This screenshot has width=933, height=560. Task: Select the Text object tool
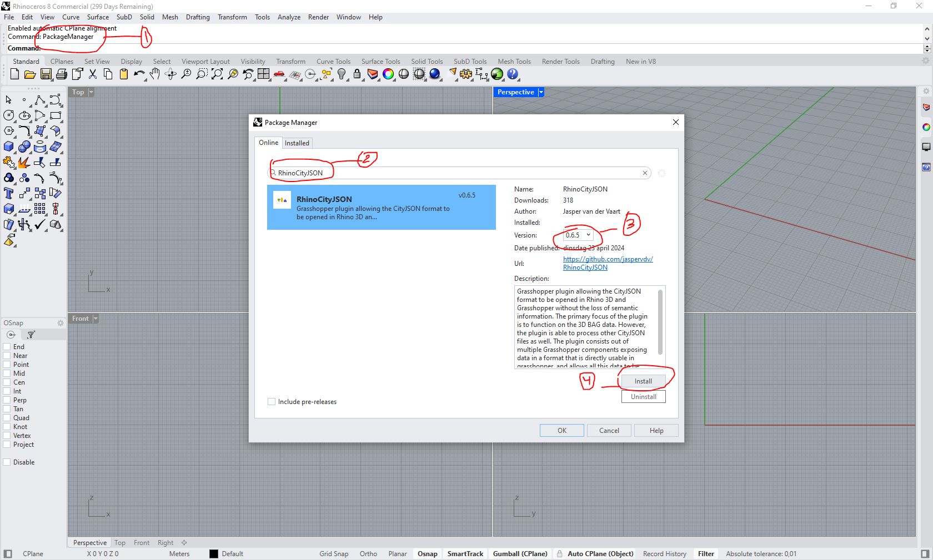[x=9, y=193]
